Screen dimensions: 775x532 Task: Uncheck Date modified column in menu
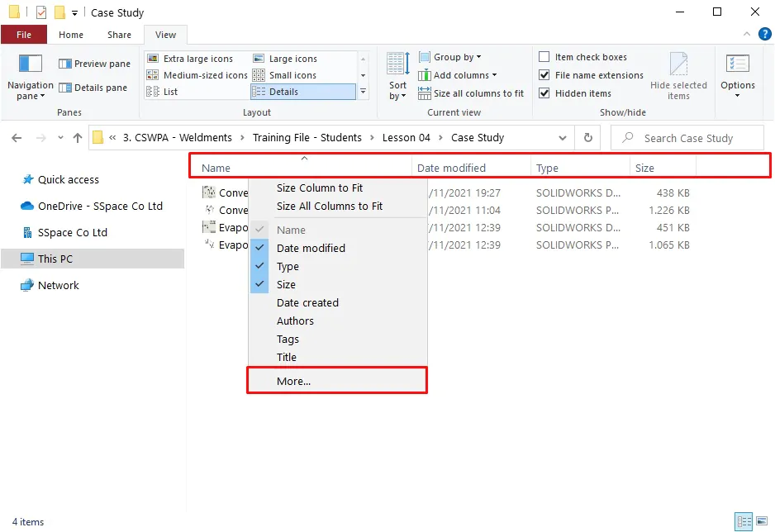click(x=338, y=248)
